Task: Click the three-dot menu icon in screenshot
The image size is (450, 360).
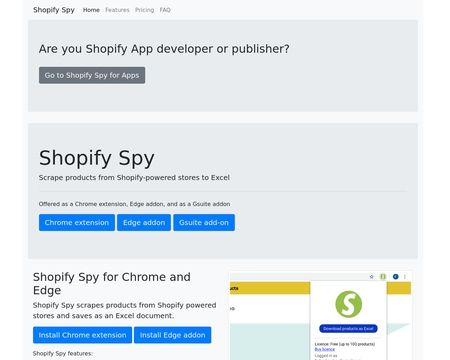Action: point(405,277)
